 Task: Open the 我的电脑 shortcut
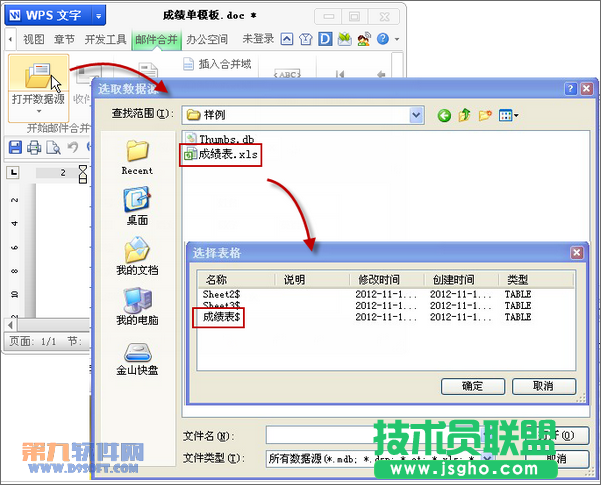coord(137,306)
